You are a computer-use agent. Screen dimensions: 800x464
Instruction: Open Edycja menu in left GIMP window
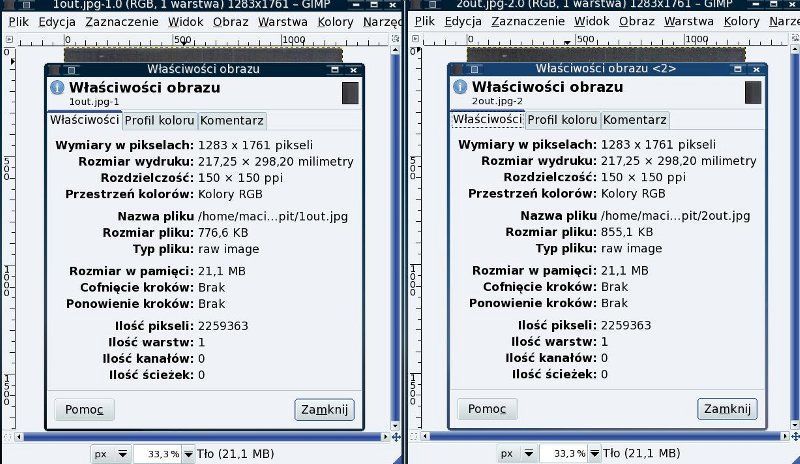pyautogui.click(x=57, y=22)
